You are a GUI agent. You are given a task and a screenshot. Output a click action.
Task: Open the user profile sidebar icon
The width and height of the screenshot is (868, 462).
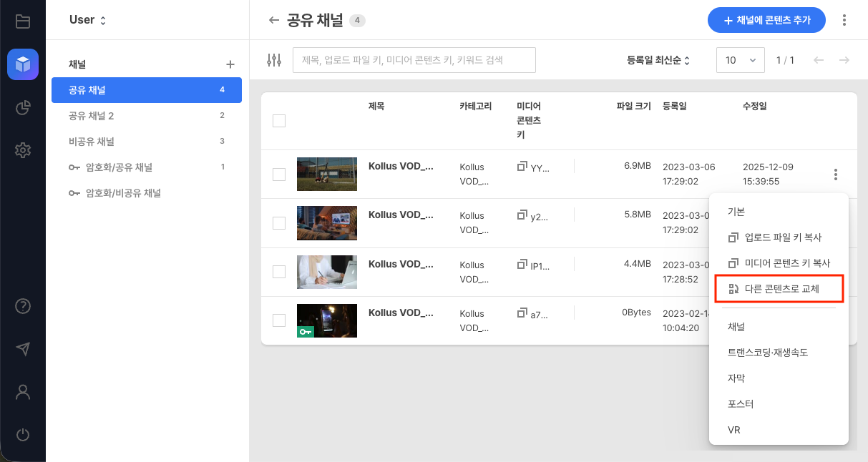[23, 392]
